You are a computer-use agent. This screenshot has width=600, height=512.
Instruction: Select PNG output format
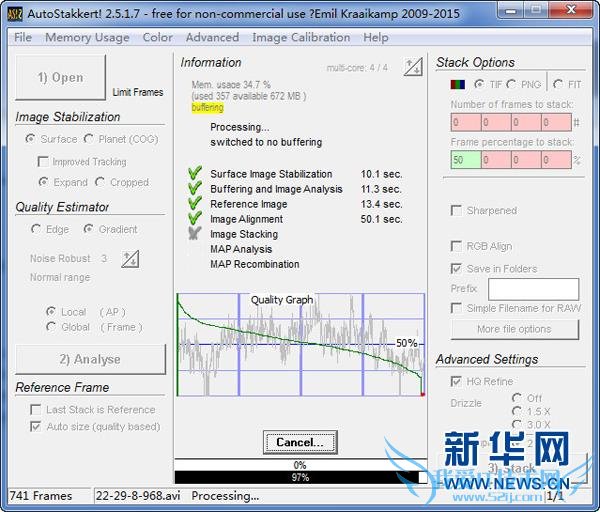(x=523, y=84)
